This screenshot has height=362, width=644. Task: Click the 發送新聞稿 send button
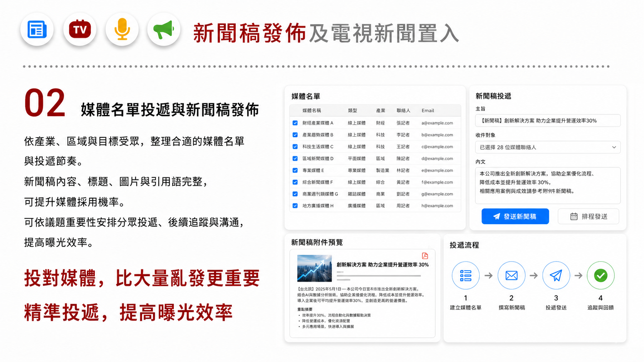point(515,217)
